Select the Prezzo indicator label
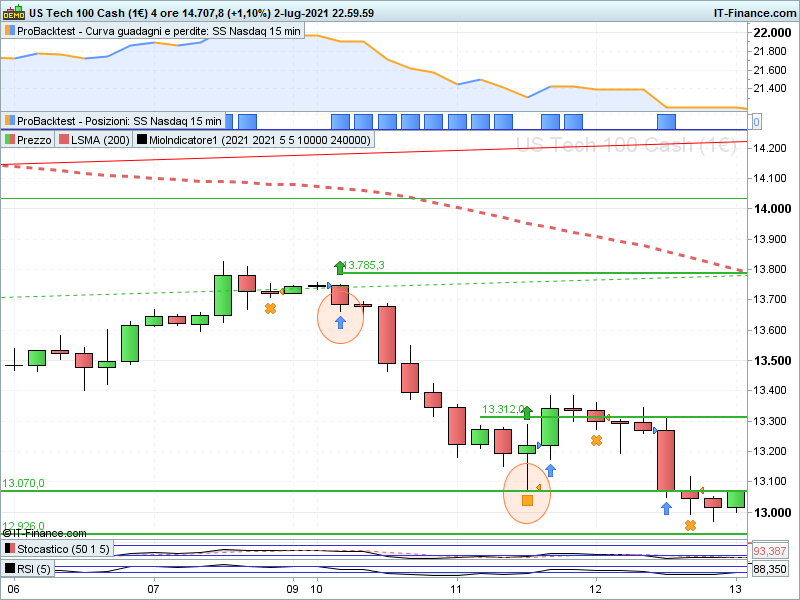This screenshot has height=600, width=800. (28, 139)
